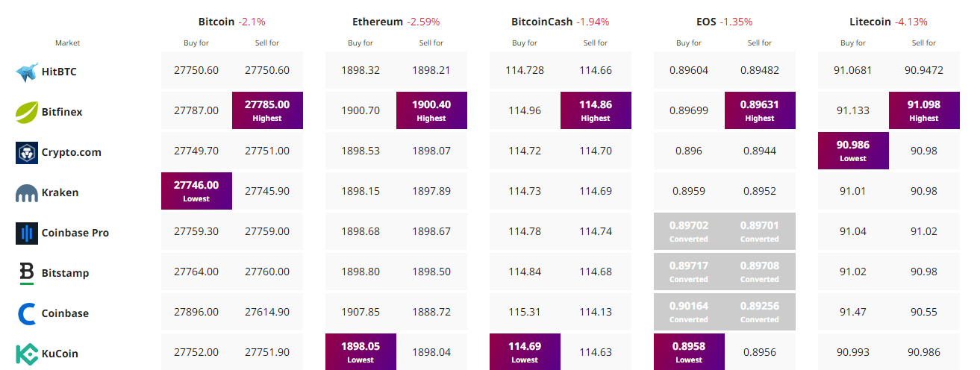Click Coinbase Pro converted EOS buy price 0.89702
This screenshot has height=370, width=980.
tap(689, 231)
